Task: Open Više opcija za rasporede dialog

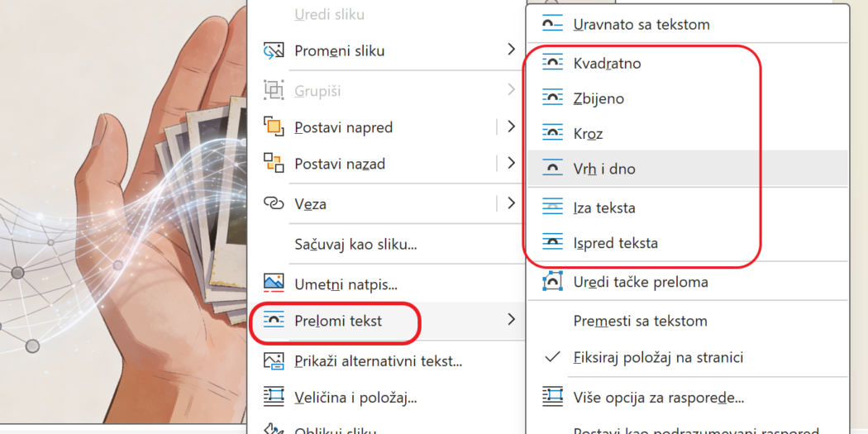Action: pyautogui.click(x=658, y=397)
